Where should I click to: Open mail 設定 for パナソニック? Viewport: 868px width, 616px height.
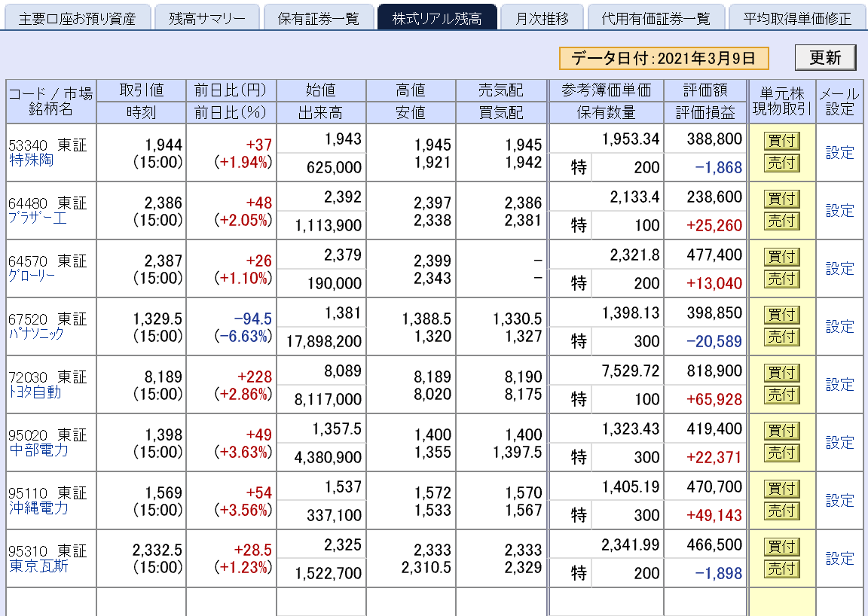click(840, 327)
